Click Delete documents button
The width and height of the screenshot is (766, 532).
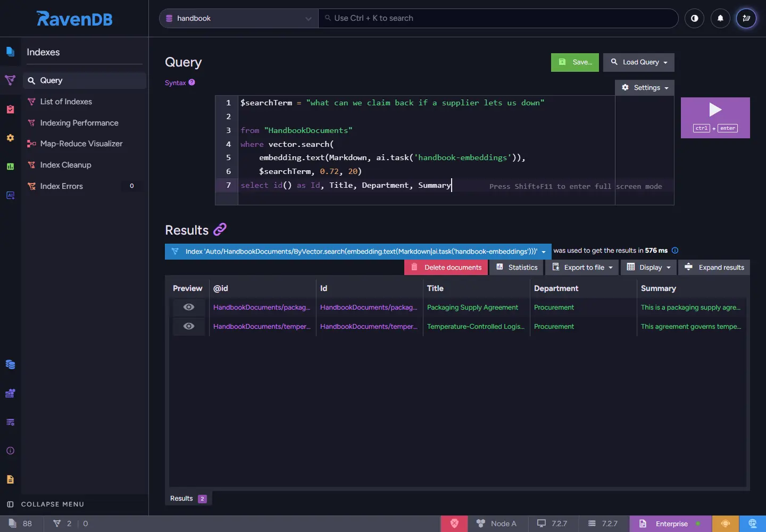(x=446, y=267)
